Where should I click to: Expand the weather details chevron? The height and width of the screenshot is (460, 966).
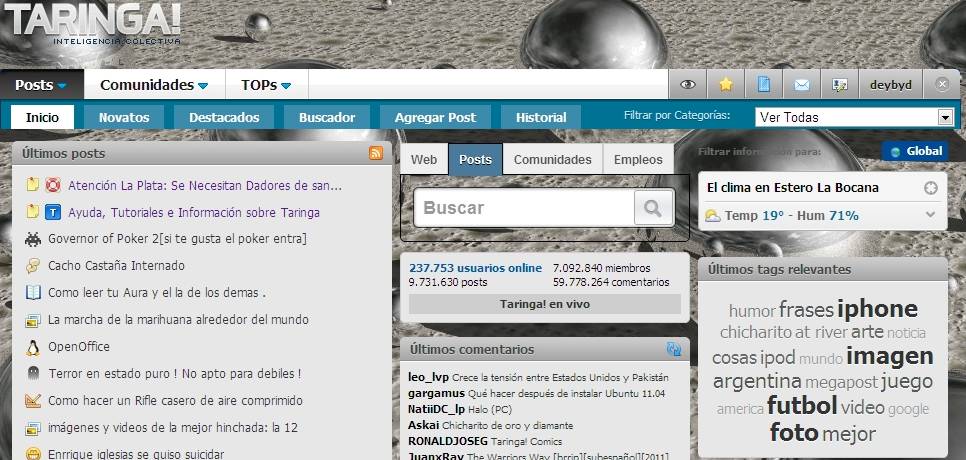tap(930, 214)
